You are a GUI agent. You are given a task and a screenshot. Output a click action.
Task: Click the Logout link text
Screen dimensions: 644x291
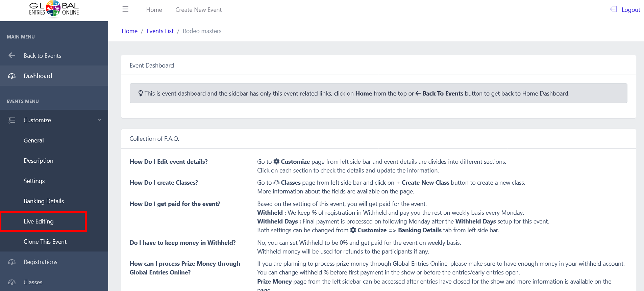coord(631,10)
